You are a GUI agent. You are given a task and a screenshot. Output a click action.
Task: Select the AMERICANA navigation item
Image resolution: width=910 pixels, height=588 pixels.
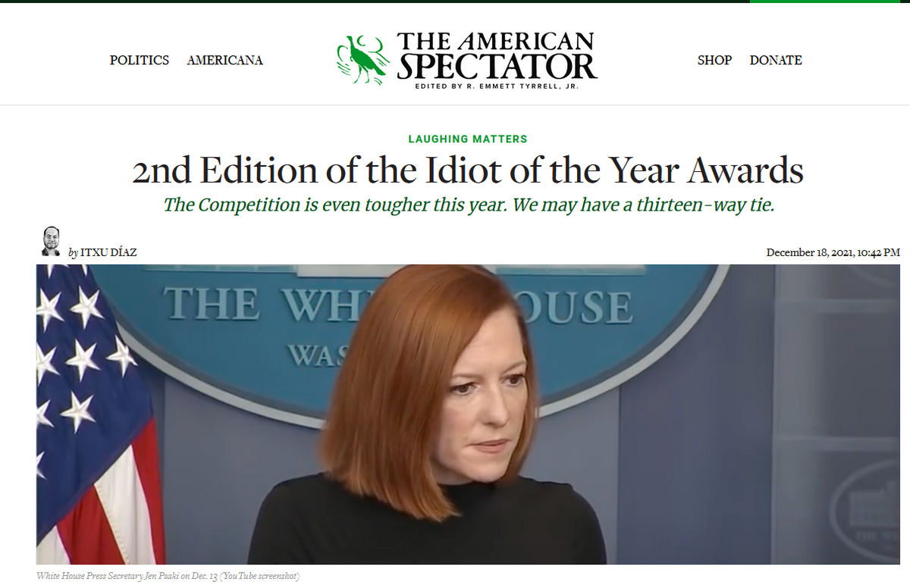[x=225, y=60]
